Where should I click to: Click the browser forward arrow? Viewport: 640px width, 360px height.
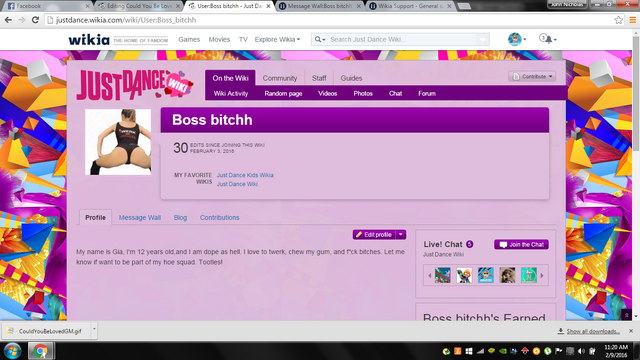coord(22,20)
